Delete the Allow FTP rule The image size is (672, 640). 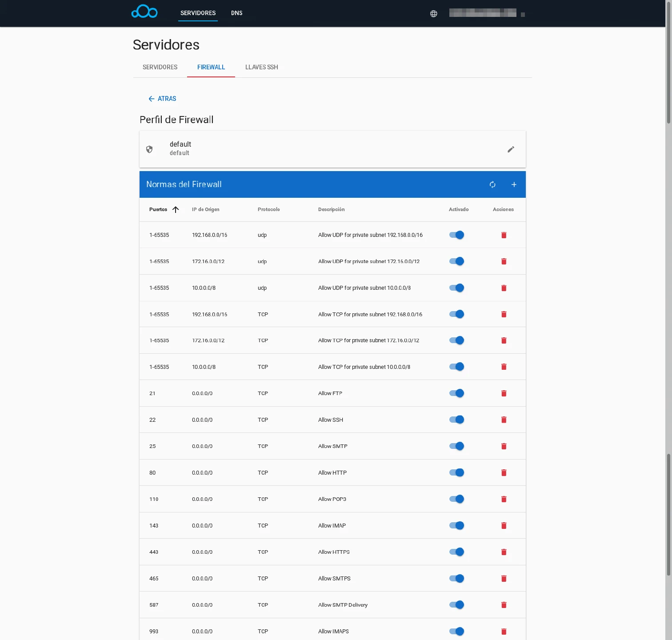(x=504, y=393)
